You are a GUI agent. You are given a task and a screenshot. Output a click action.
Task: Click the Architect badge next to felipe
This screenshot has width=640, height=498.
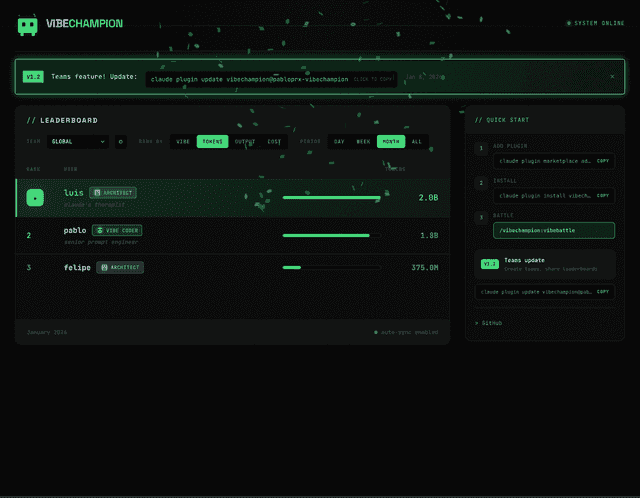(120, 268)
